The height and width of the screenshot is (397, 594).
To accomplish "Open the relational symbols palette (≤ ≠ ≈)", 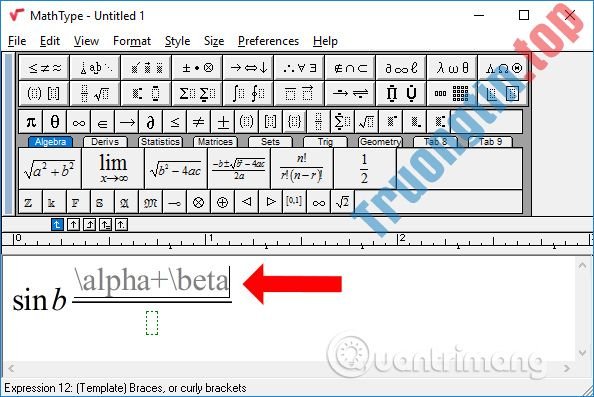I will [x=44, y=68].
